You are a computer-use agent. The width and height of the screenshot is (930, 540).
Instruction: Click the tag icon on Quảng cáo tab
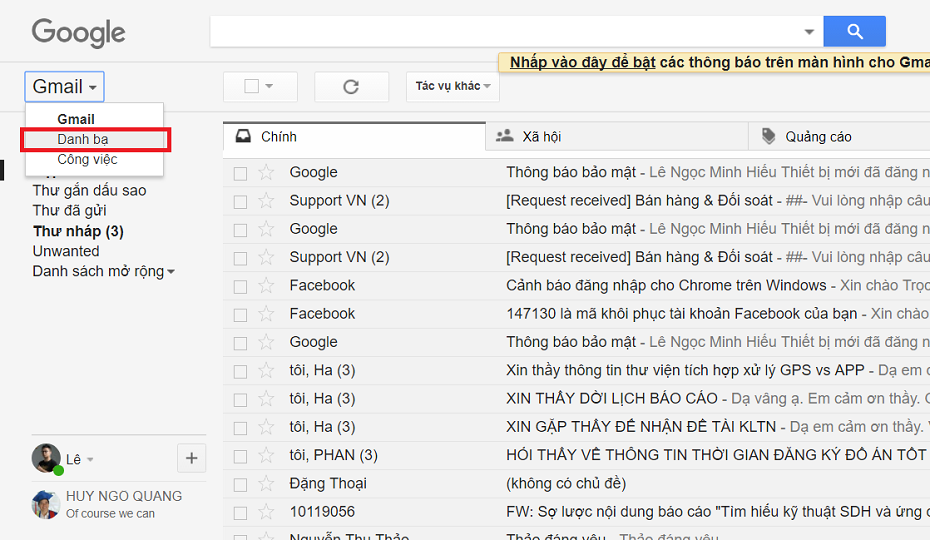[769, 136]
